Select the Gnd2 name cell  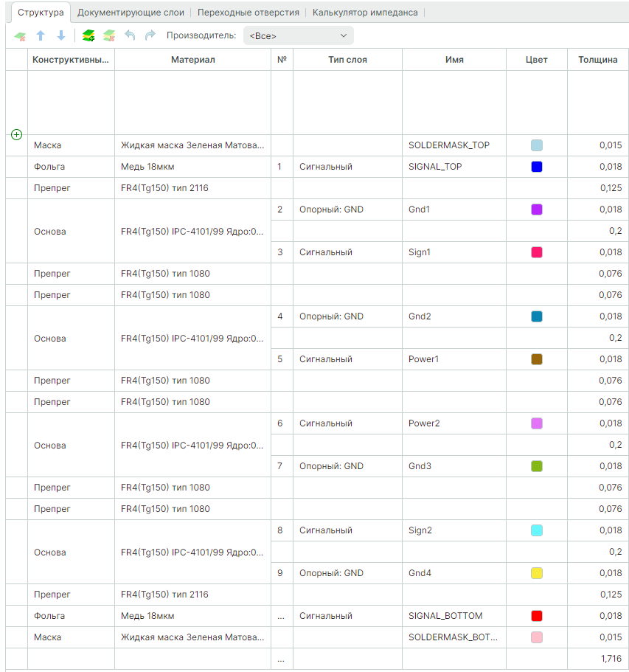point(454,316)
